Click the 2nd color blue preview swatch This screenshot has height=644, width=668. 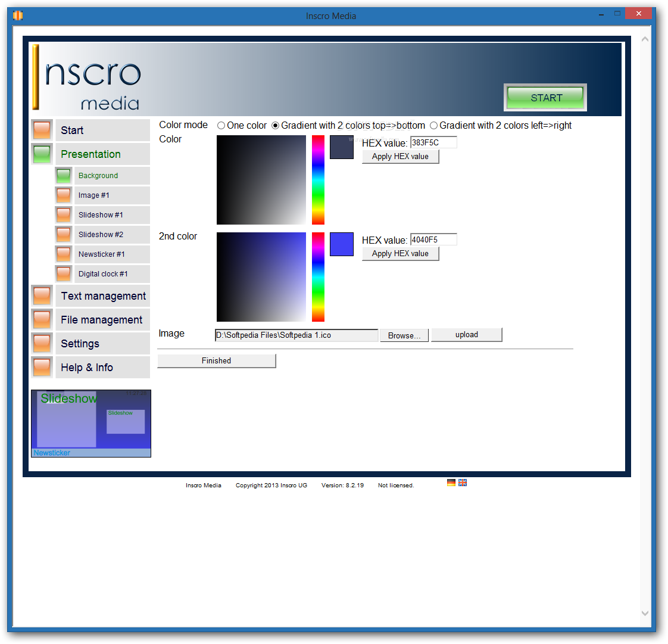[x=342, y=244]
